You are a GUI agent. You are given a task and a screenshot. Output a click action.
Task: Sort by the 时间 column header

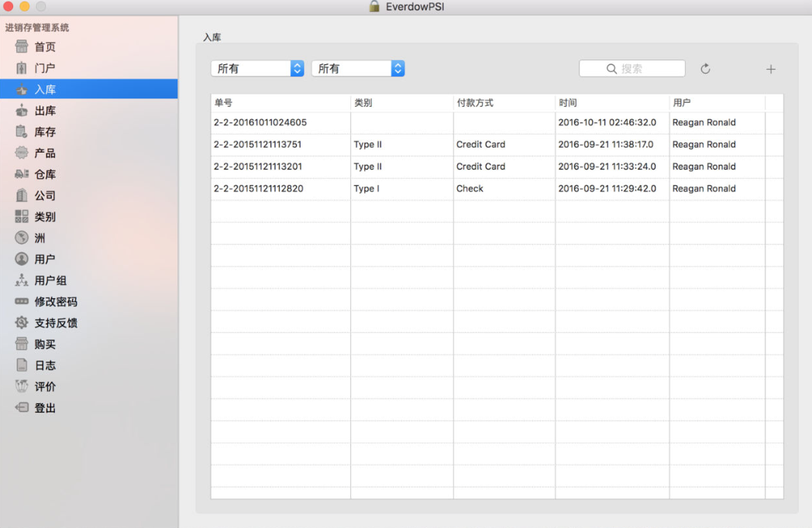(612, 102)
